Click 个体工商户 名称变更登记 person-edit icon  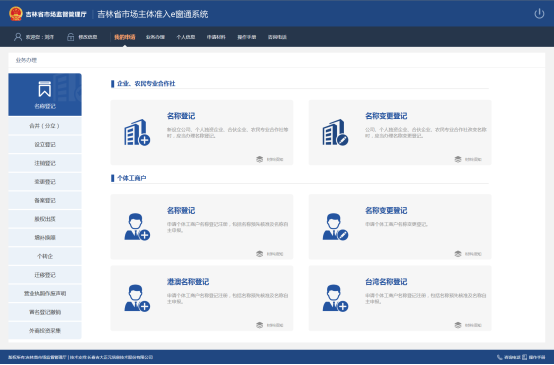tap(335, 227)
